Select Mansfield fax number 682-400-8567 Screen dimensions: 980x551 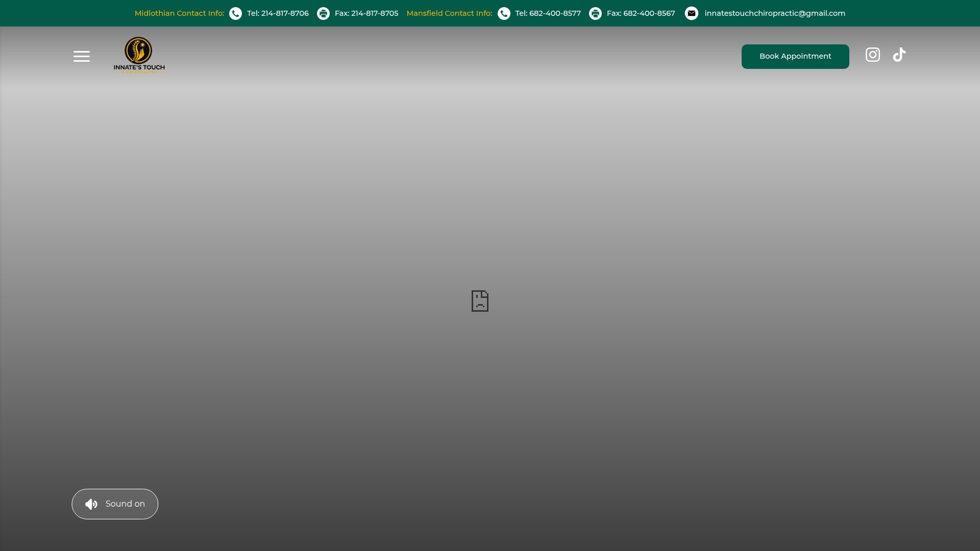(641, 13)
